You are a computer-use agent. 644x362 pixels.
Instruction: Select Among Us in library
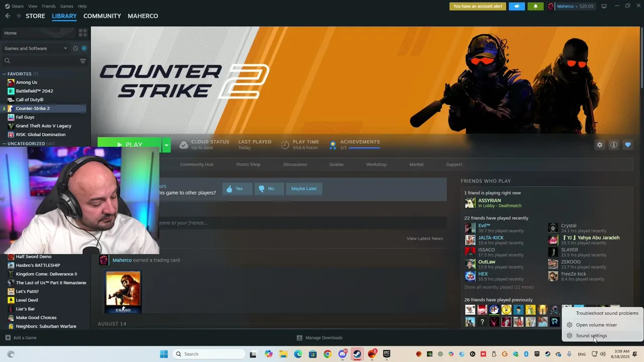[x=26, y=82]
